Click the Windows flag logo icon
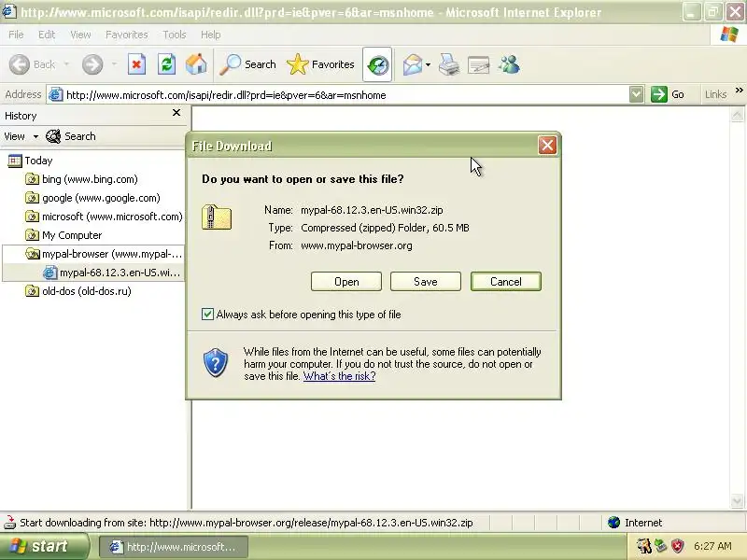747x560 pixels. (729, 35)
